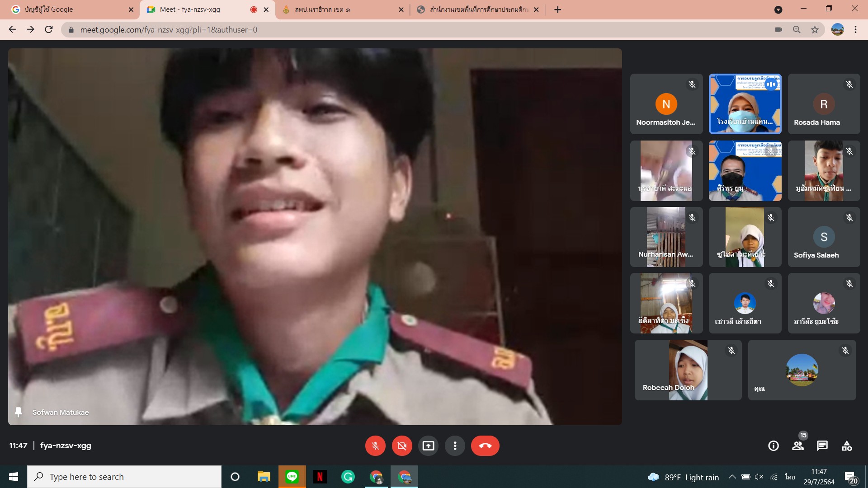This screenshot has width=868, height=488.
Task: Show the participants people panel
Action: coord(798,446)
